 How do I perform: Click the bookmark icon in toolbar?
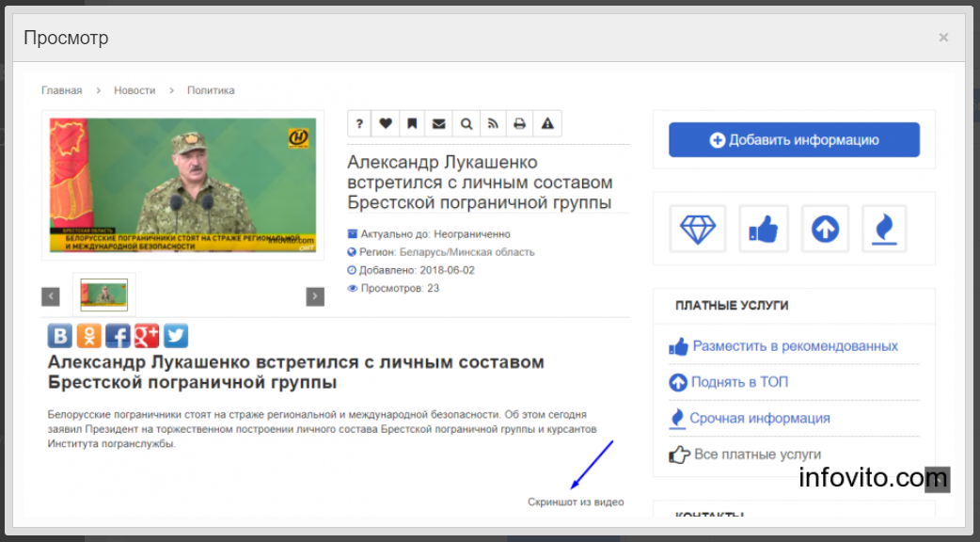click(412, 124)
